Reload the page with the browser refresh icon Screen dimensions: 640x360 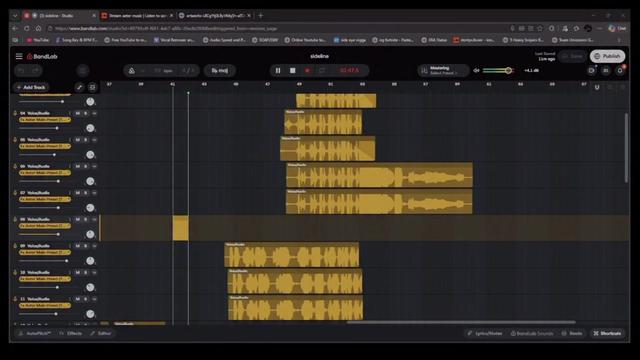27,29
